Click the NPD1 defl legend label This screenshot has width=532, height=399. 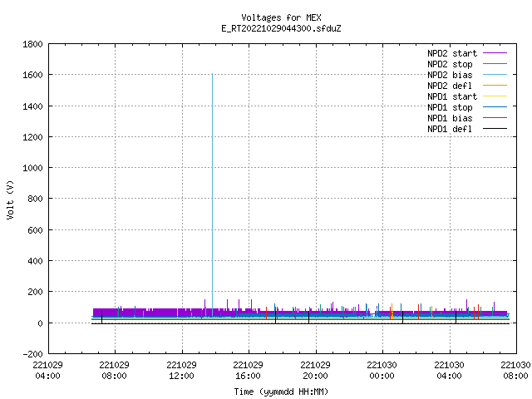point(450,130)
